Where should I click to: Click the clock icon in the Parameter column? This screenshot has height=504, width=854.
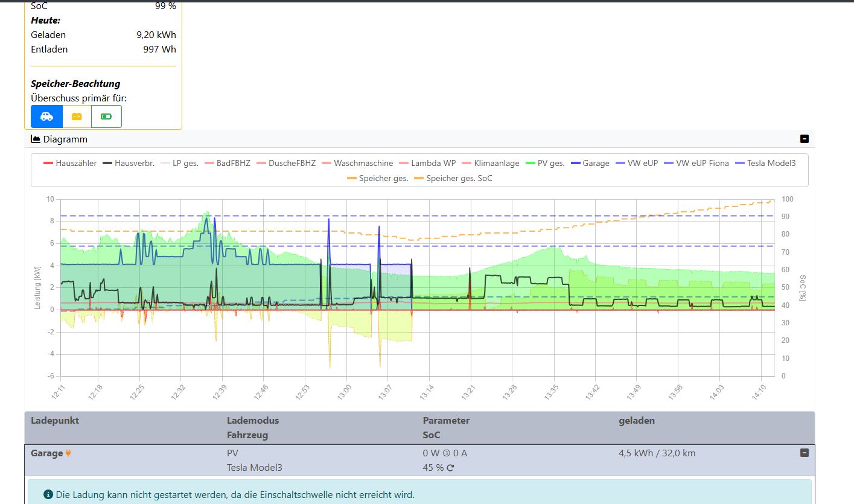446,453
